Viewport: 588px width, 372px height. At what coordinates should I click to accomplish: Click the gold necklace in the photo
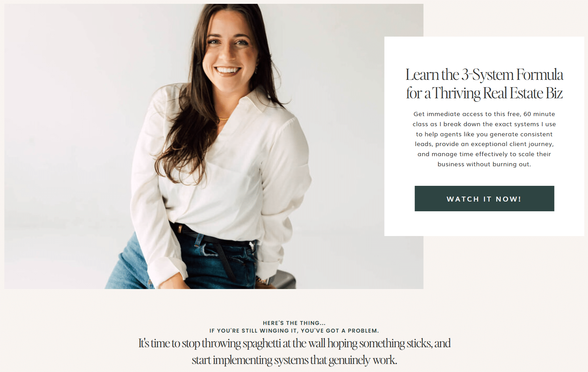coord(223,119)
